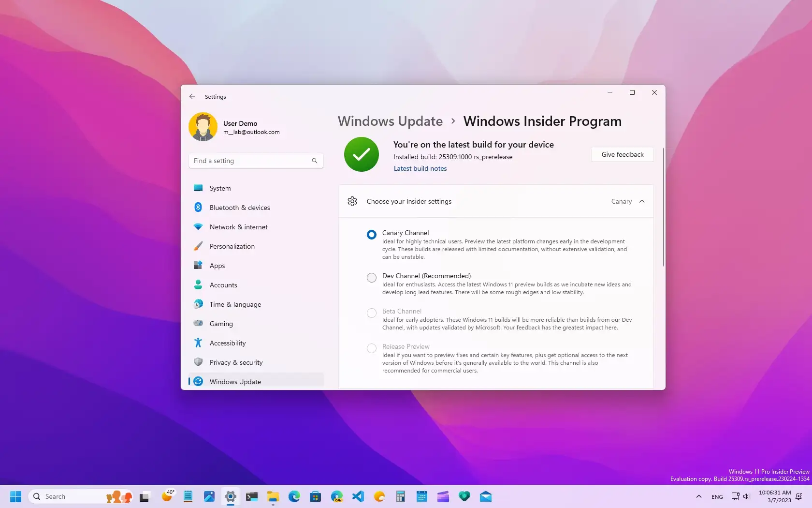The image size is (812, 508).
Task: Open Task View from the taskbar
Action: 145,496
